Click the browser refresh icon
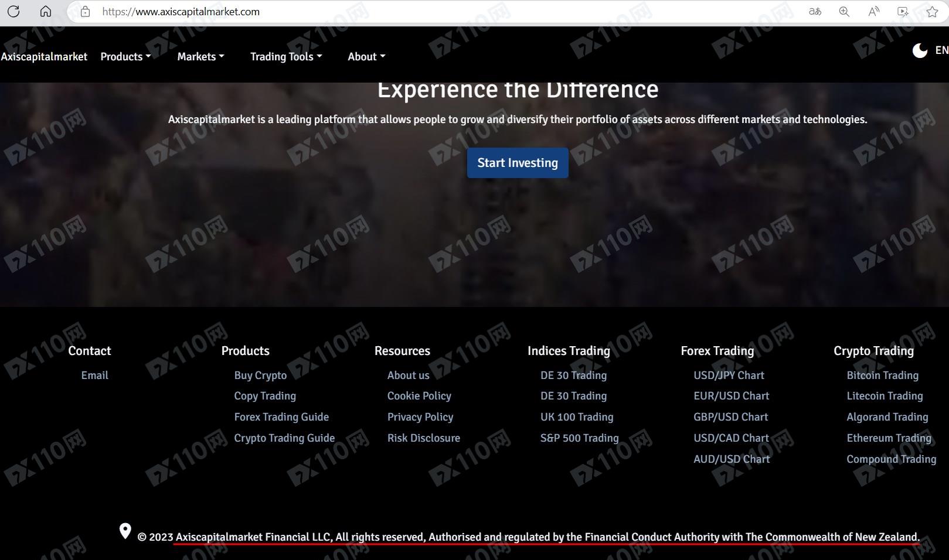949x560 pixels. pos(13,12)
